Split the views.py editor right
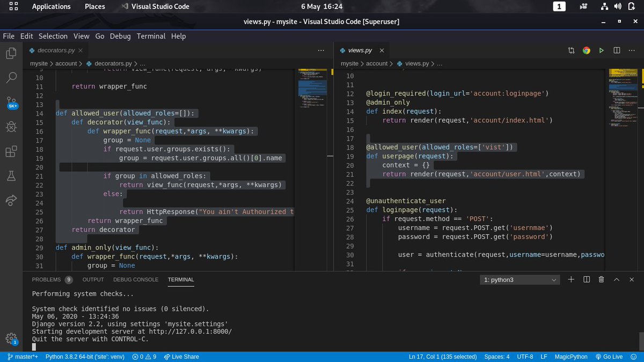Screen dimensions: 644x362 (617, 50)
